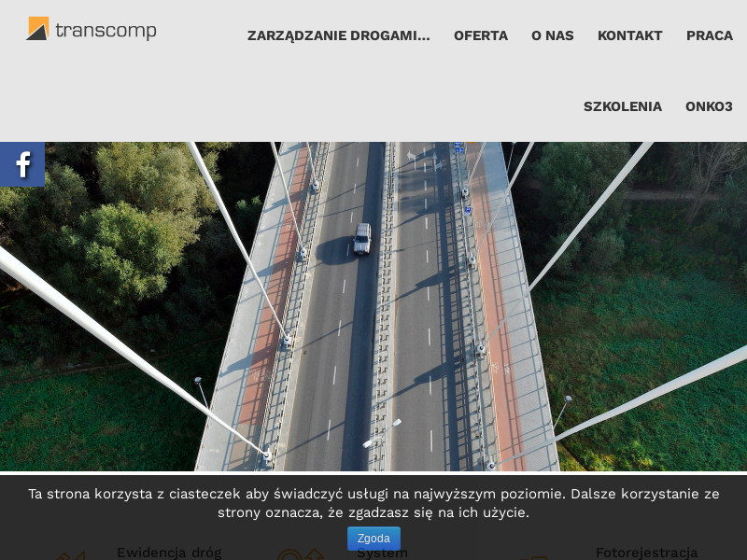Select KONTAKT in the navigation bar

(629, 35)
